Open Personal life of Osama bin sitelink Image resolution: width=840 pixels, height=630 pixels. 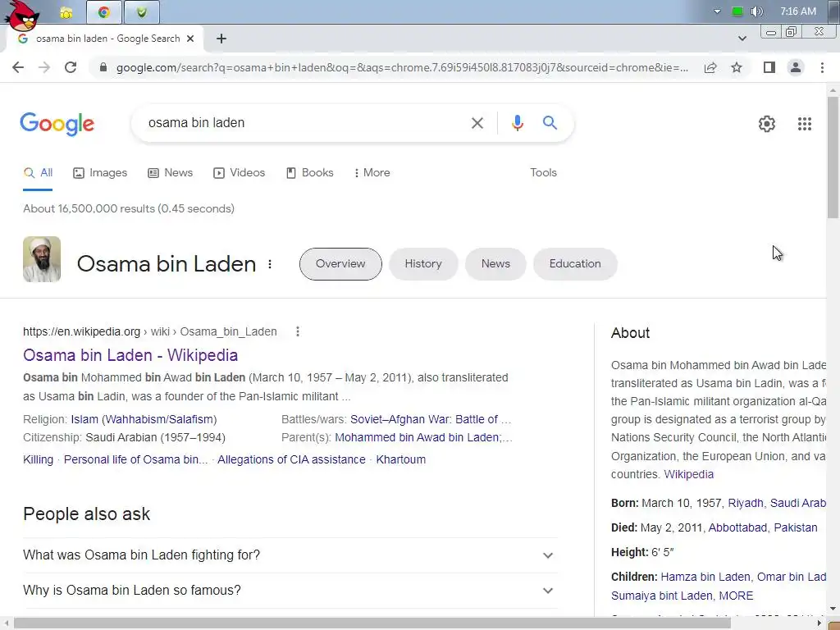(135, 459)
